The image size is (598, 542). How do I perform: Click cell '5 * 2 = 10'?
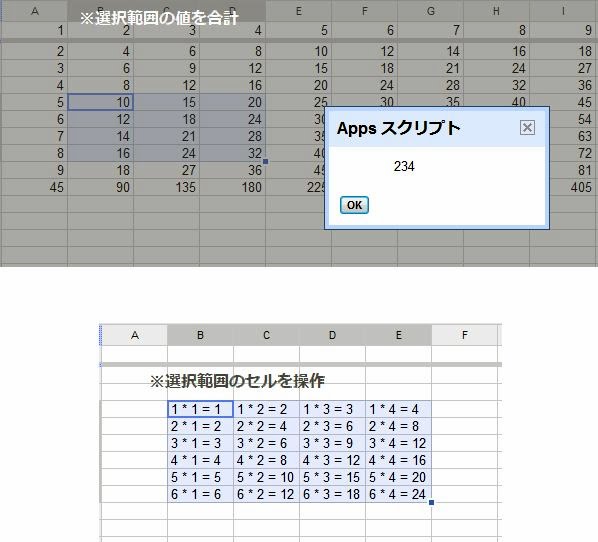tap(266, 477)
